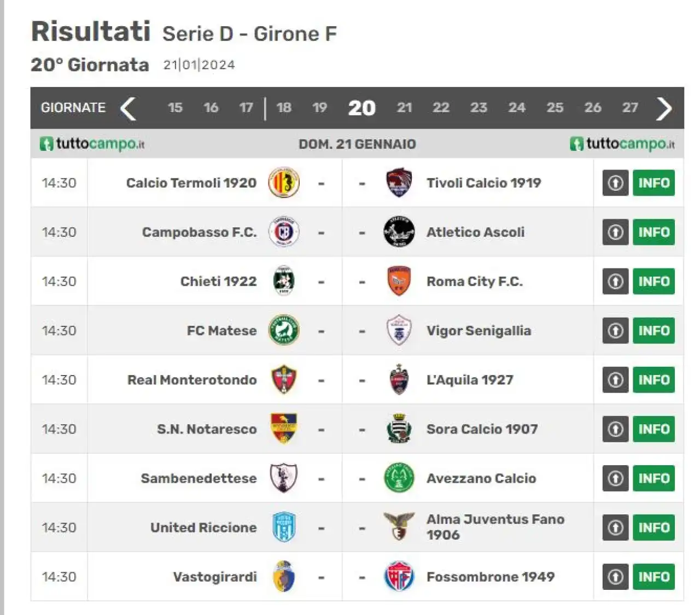Open INFO for Calcio Termoli vs Tivoli
This screenshot has height=615, width=700.
pyautogui.click(x=654, y=183)
